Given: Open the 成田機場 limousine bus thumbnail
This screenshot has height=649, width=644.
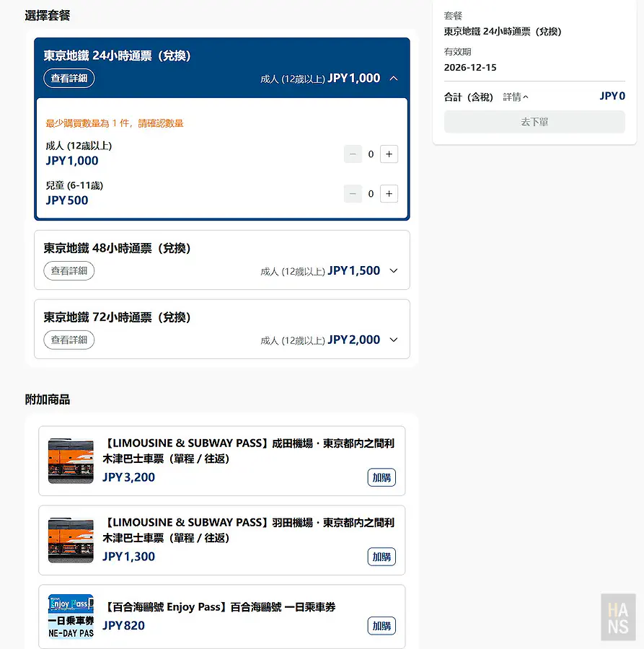Looking at the screenshot, I should pyautogui.click(x=71, y=461).
